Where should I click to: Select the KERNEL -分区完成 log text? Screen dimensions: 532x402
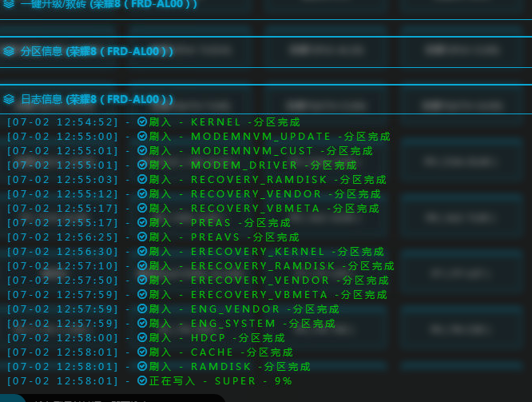[245, 122]
